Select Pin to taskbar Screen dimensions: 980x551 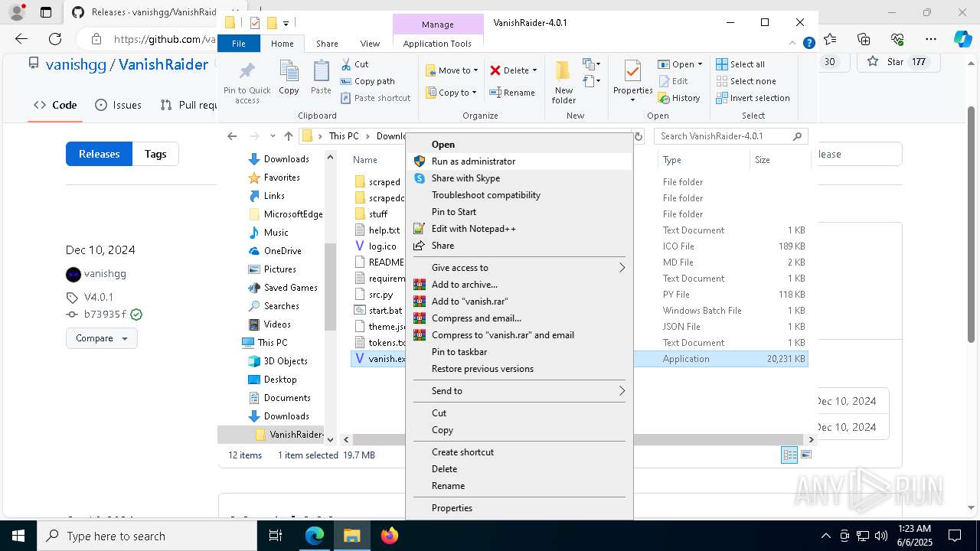(519, 352)
